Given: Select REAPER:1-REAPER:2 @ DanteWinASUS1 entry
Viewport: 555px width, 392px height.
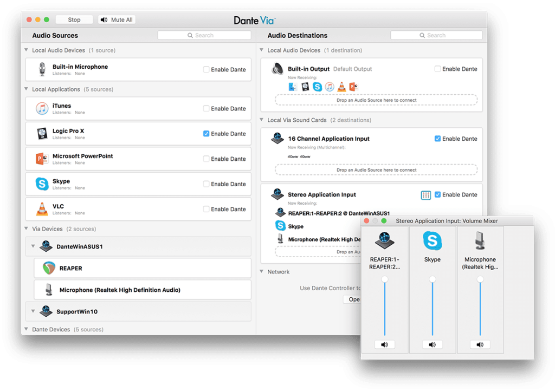Looking at the screenshot, I should pyautogui.click(x=339, y=213).
